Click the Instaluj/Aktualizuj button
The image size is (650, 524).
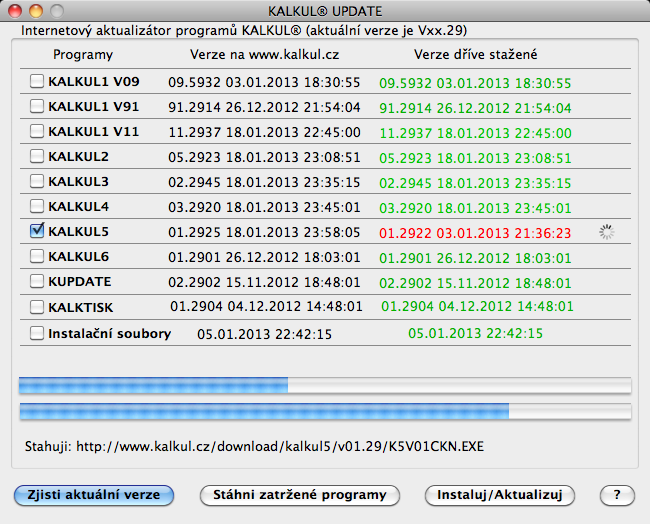[500, 495]
